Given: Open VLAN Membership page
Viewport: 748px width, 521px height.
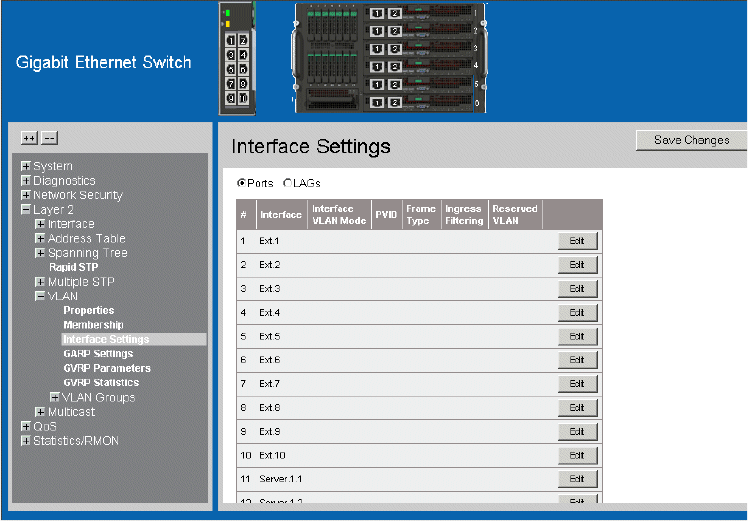Looking at the screenshot, I should tap(93, 325).
